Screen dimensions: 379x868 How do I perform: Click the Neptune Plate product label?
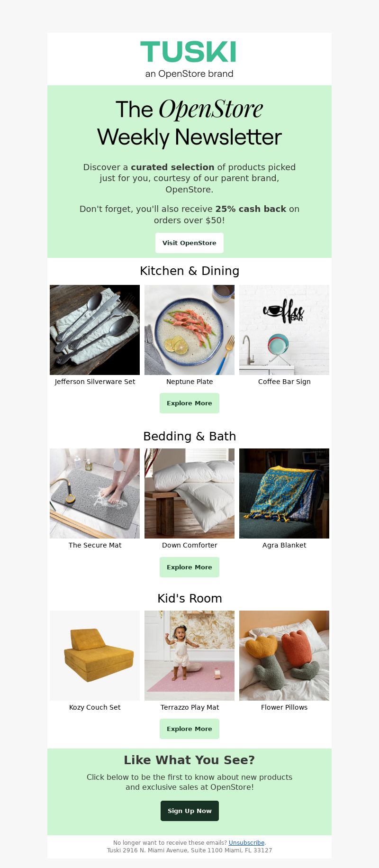189,382
